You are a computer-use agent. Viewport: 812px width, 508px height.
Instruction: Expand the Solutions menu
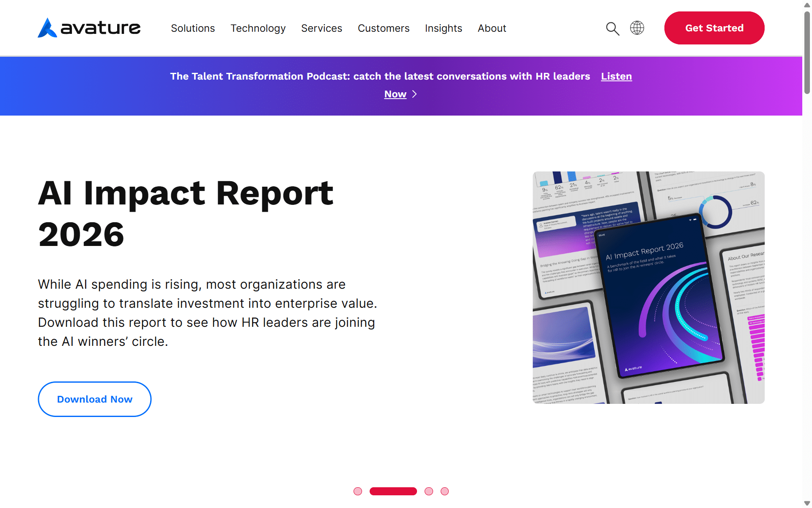(x=193, y=28)
